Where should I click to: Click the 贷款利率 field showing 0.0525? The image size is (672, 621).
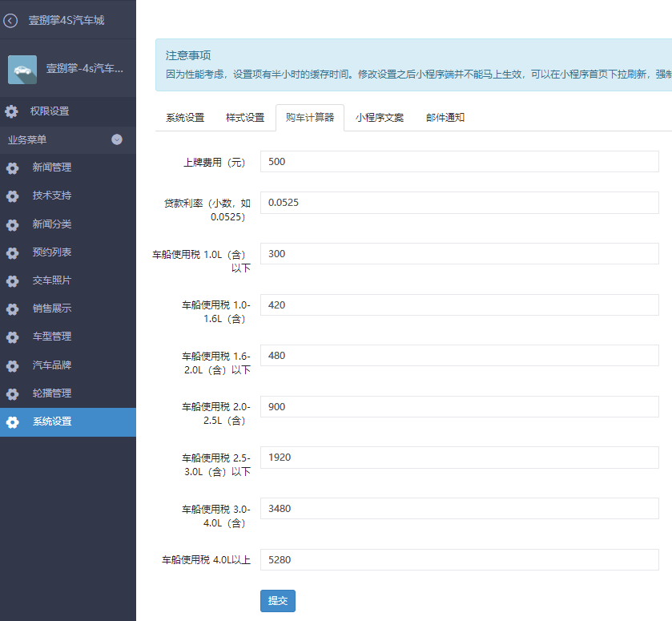460,203
